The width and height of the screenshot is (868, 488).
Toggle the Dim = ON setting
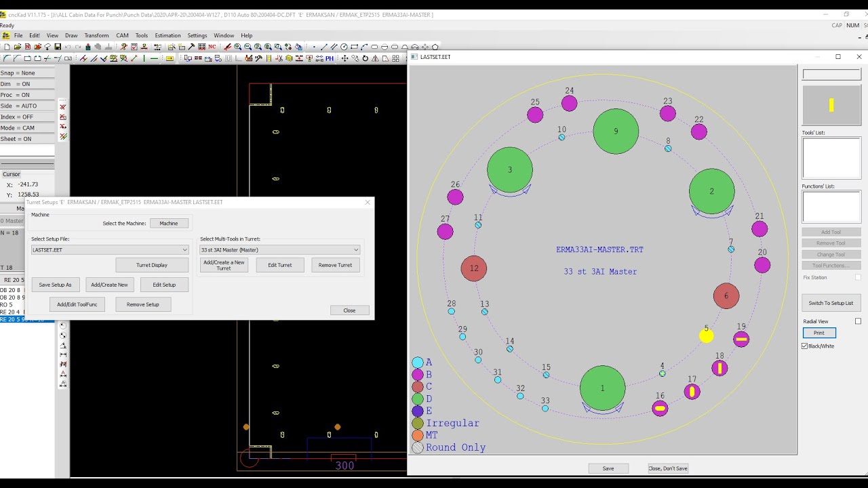27,84
